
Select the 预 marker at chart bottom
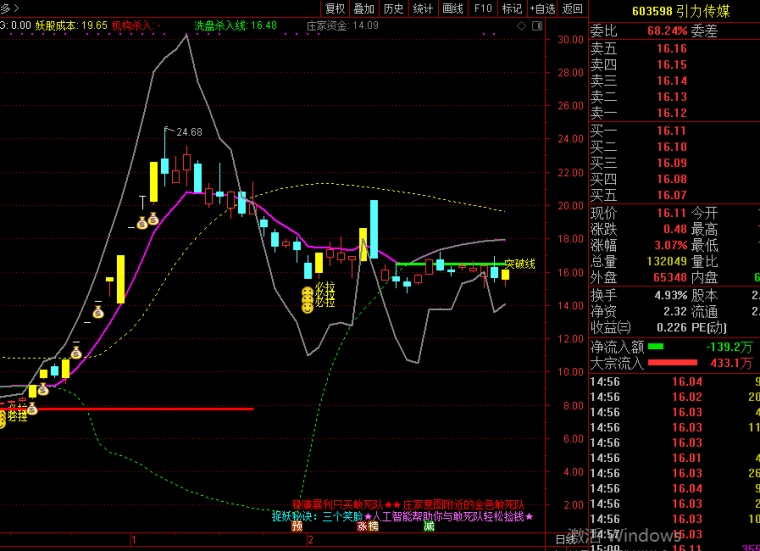click(x=297, y=526)
